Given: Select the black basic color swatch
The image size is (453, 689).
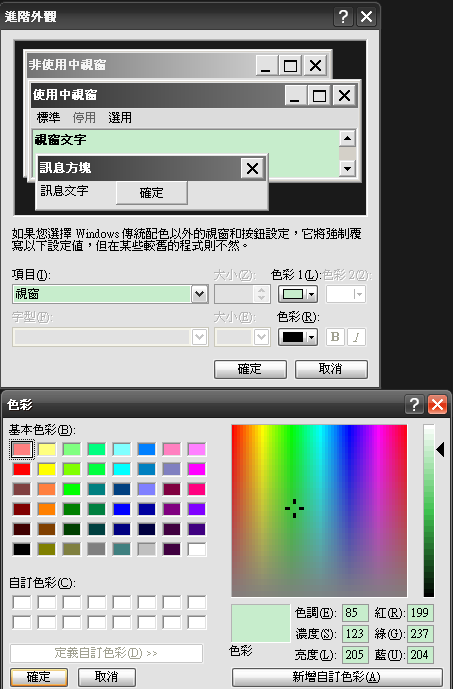Looking at the screenshot, I should (22, 549).
